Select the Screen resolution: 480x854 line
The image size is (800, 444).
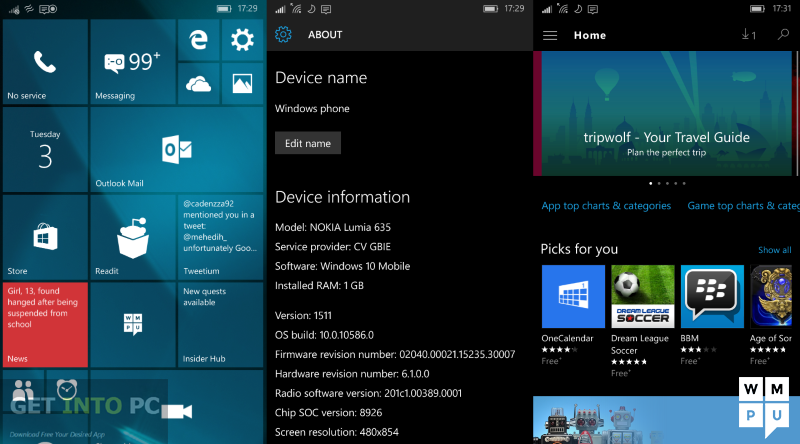(x=337, y=432)
